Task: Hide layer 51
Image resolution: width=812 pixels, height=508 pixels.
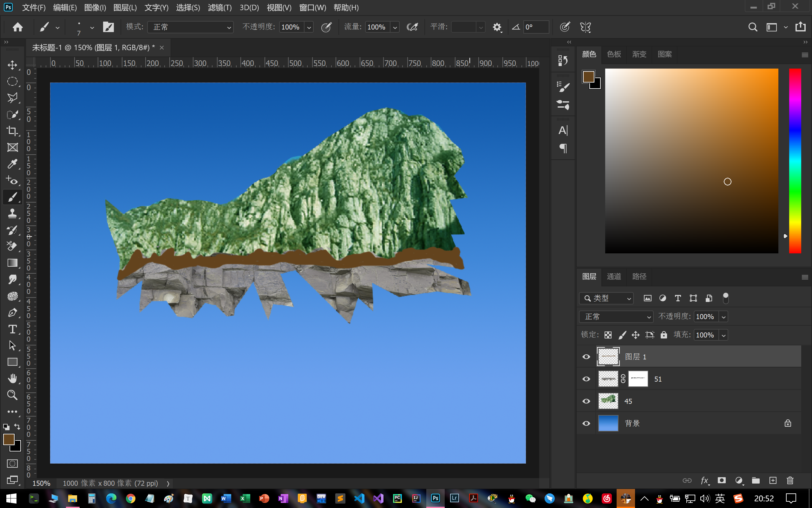Action: (x=586, y=379)
